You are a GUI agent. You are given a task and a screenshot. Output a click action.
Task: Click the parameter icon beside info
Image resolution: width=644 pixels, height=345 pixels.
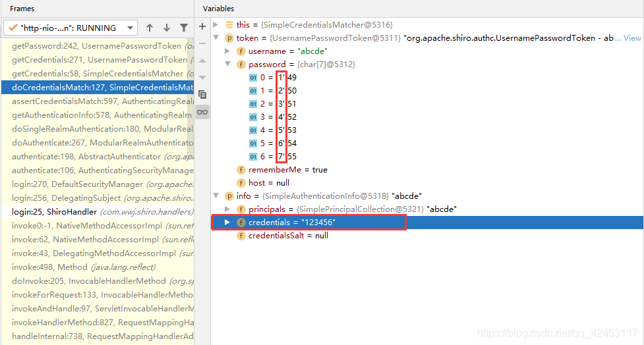pyautogui.click(x=229, y=196)
